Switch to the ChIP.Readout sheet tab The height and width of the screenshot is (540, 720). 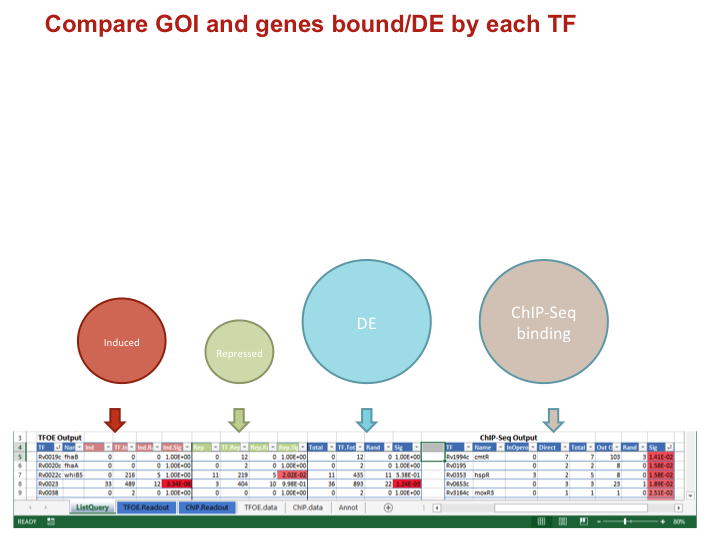click(206, 508)
